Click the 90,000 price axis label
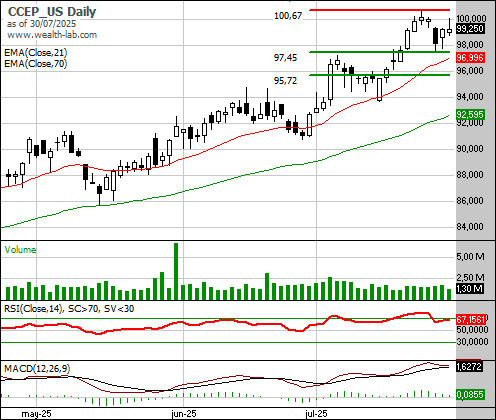The image size is (496, 420). coord(470,149)
